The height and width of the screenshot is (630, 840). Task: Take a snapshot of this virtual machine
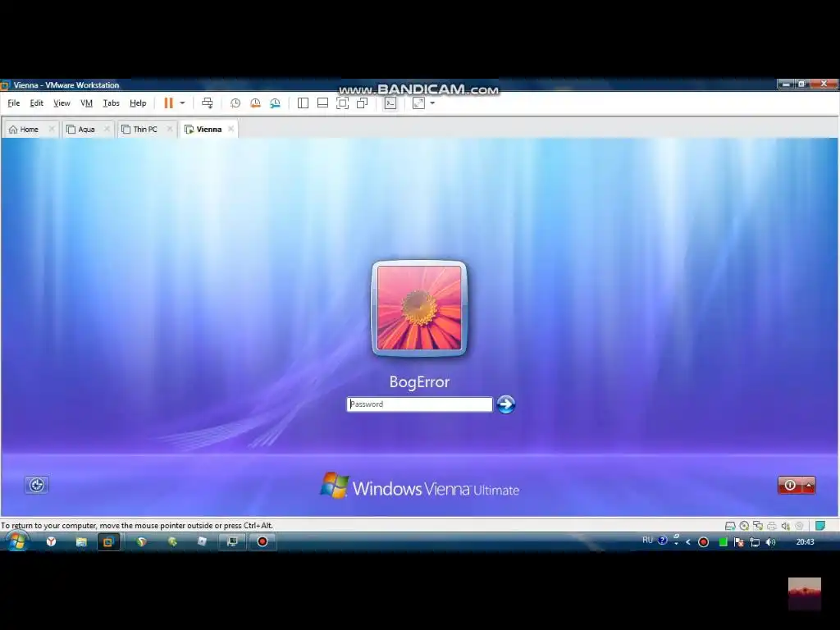pos(235,103)
